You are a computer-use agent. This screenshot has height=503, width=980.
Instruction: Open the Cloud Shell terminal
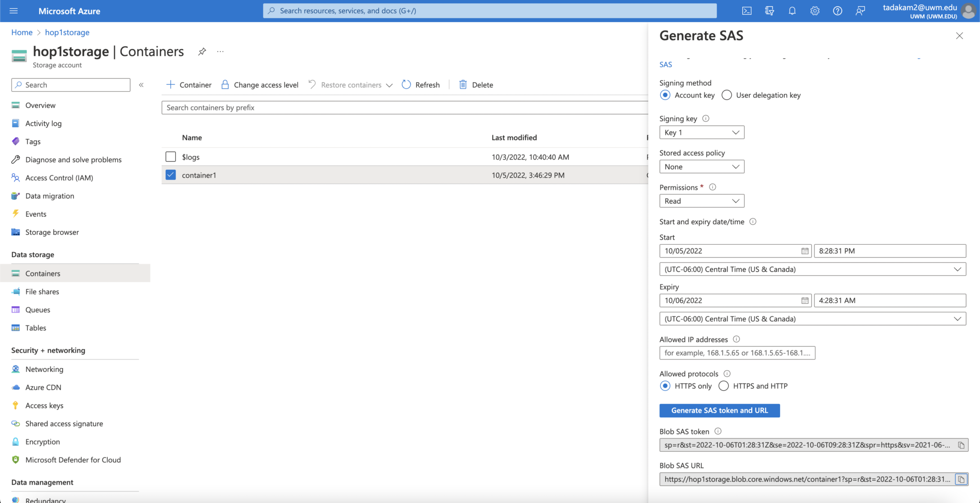747,11
